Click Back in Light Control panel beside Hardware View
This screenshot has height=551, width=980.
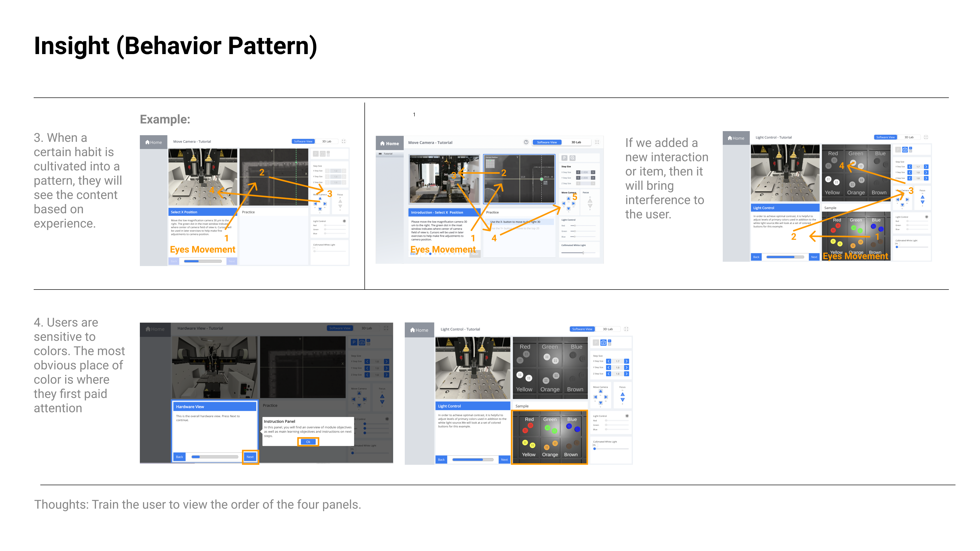[x=441, y=459]
